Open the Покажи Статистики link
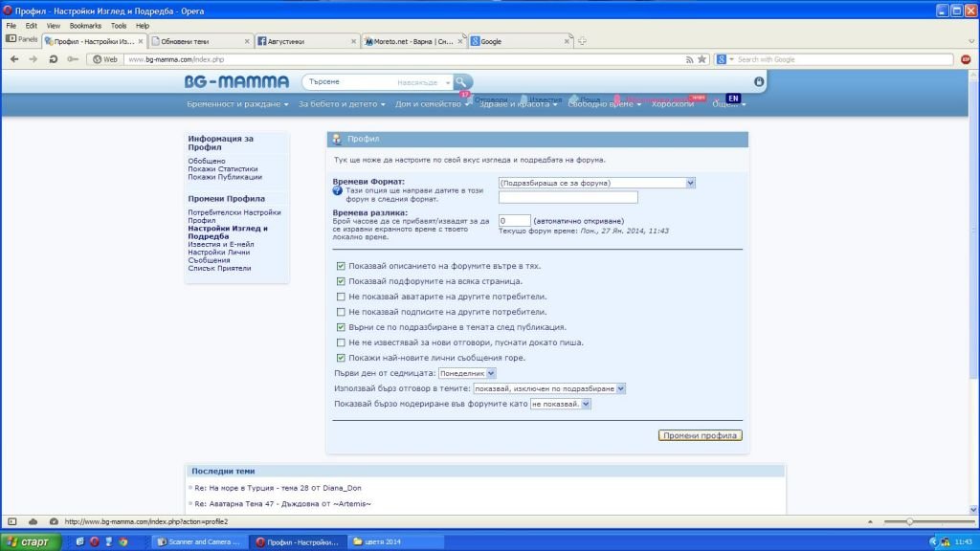The width and height of the screenshot is (980, 551). click(x=223, y=169)
